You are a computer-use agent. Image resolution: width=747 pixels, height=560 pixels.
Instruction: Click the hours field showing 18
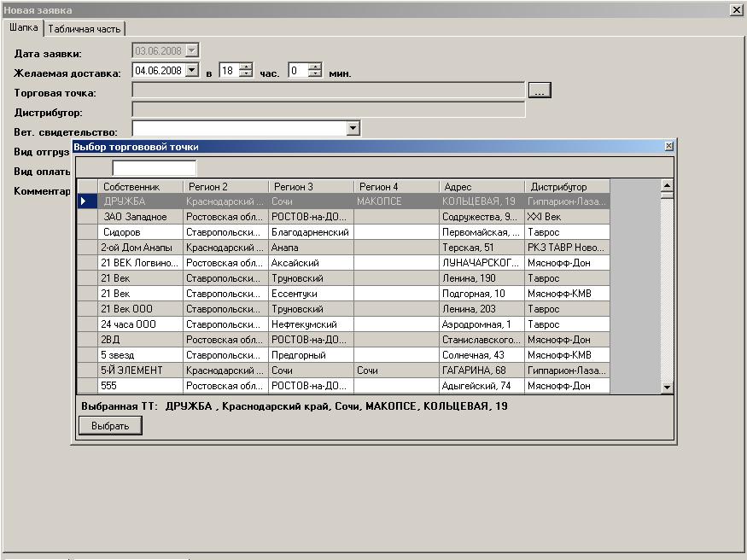(229, 71)
